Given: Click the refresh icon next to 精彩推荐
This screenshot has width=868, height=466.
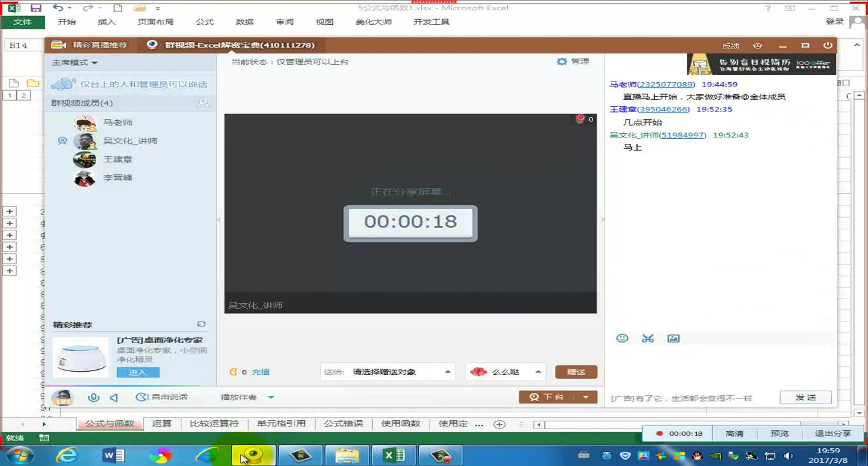Looking at the screenshot, I should [x=202, y=325].
